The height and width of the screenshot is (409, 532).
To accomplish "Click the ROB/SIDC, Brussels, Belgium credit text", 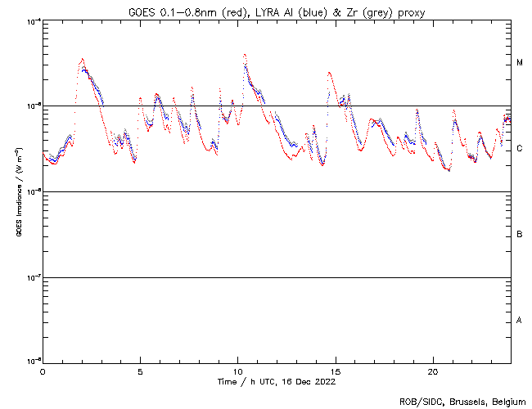I will 464,401.
